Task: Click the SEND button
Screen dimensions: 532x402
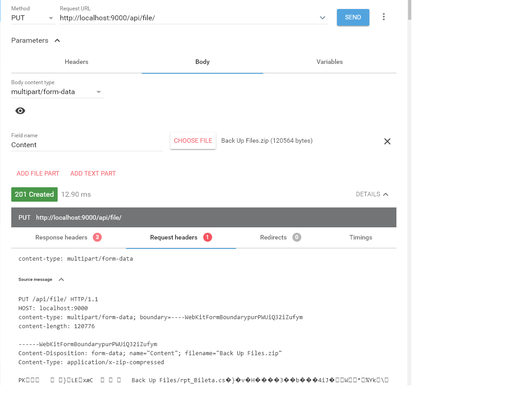Action: 353,17
